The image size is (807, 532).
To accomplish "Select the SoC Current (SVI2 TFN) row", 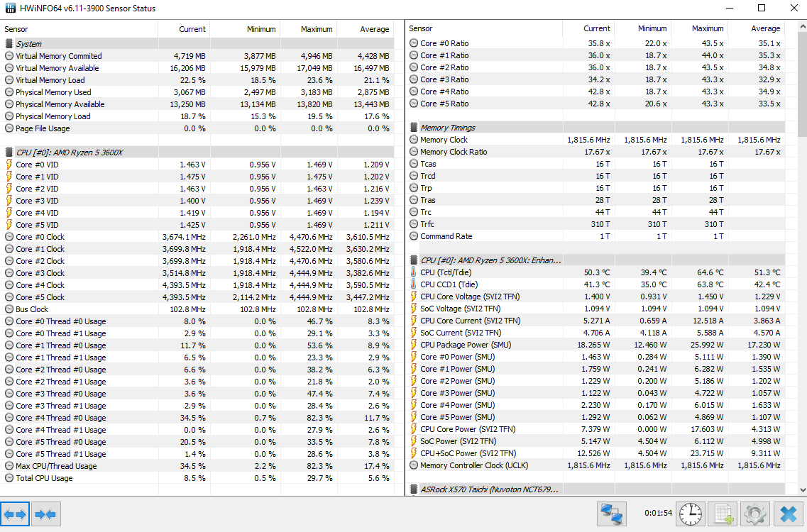I will [596, 333].
